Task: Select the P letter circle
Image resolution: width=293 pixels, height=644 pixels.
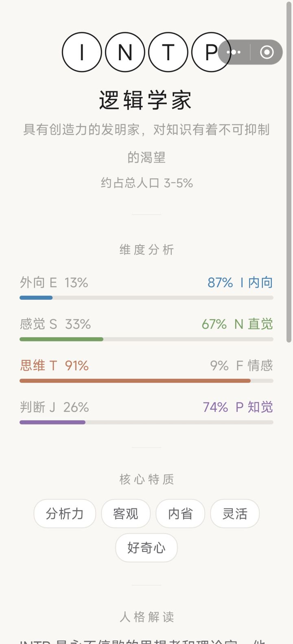Action: coord(211,52)
